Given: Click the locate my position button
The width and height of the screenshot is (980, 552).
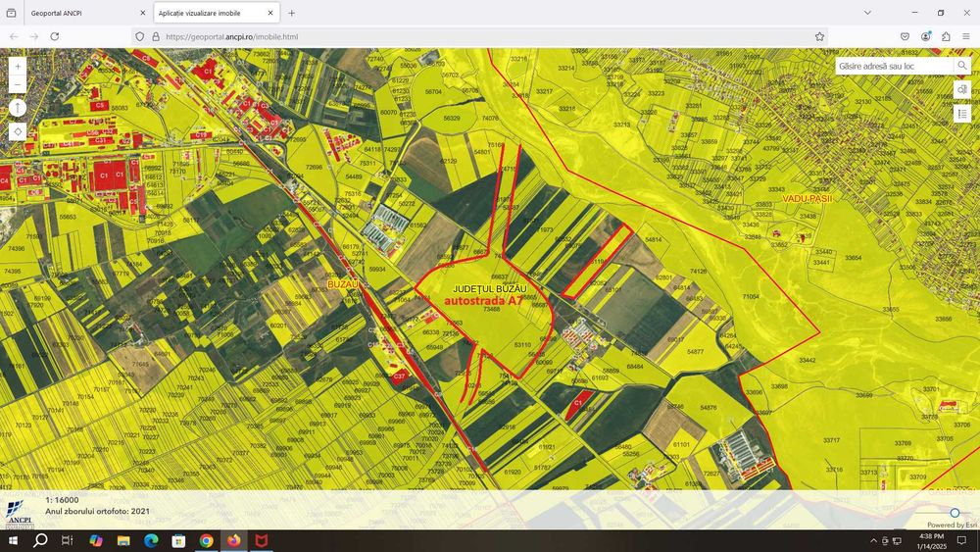Looking at the screenshot, I should point(18,131).
